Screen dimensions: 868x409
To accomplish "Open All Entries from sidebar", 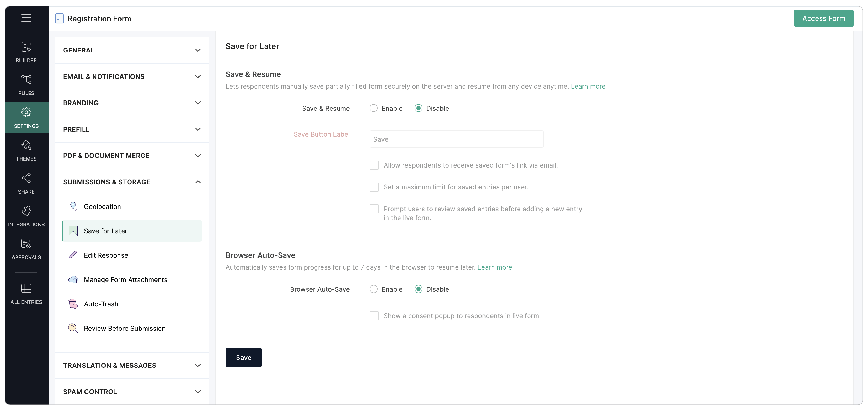I will click(x=26, y=293).
